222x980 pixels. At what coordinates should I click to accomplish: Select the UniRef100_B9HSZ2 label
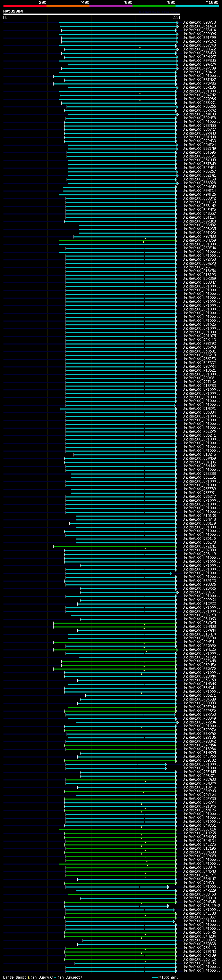pyautogui.click(x=199, y=49)
